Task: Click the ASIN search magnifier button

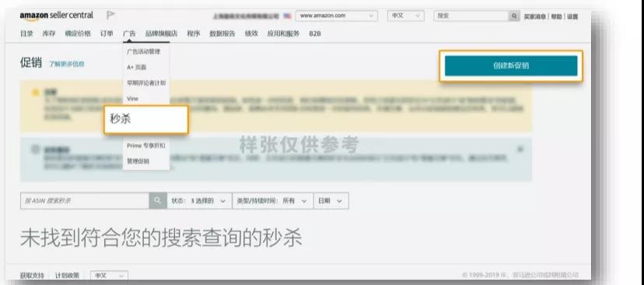Action: tap(158, 201)
